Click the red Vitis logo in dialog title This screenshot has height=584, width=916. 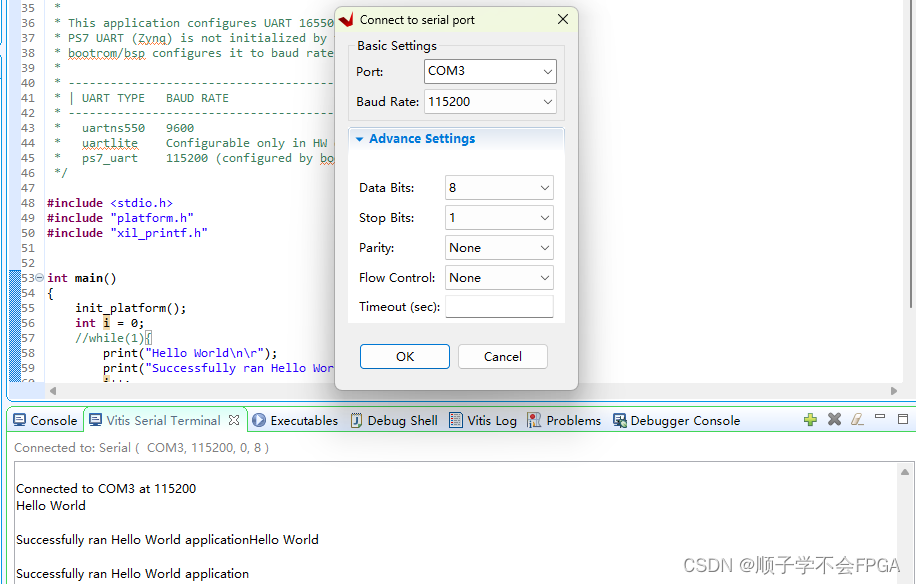point(346,19)
